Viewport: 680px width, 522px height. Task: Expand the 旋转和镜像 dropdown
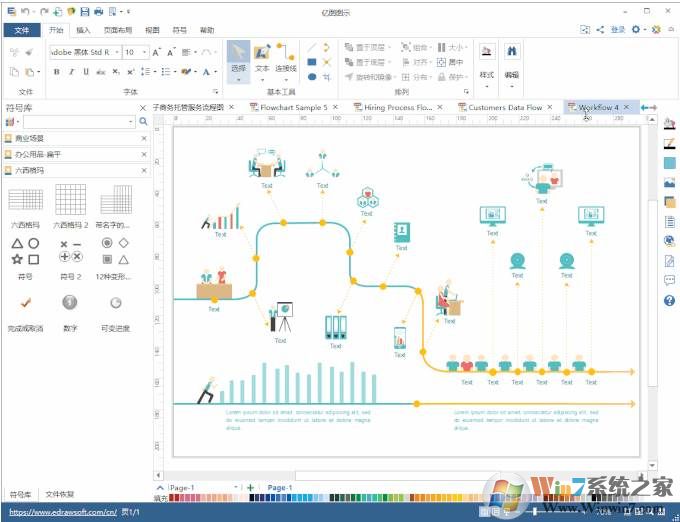pos(394,77)
